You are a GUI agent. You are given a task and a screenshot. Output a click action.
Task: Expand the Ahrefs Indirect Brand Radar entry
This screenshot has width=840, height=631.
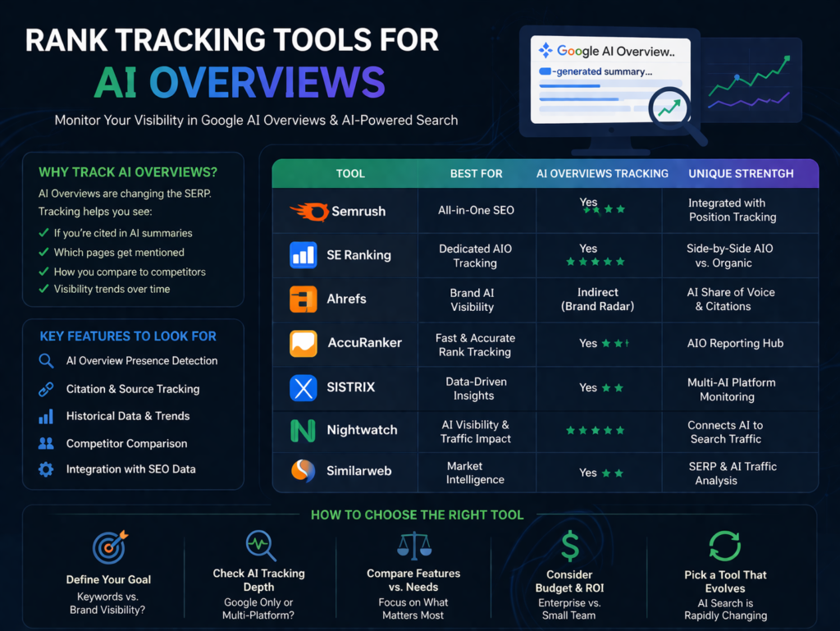click(x=598, y=299)
